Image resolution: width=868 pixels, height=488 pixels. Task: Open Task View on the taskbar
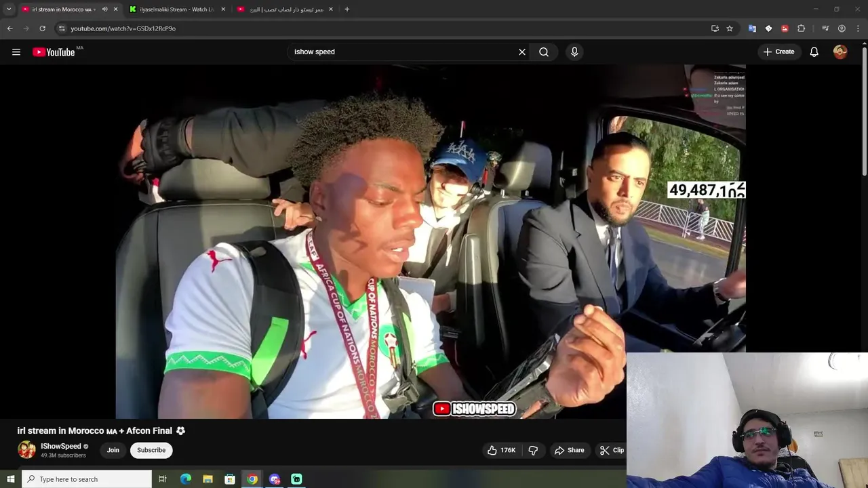pos(163,479)
